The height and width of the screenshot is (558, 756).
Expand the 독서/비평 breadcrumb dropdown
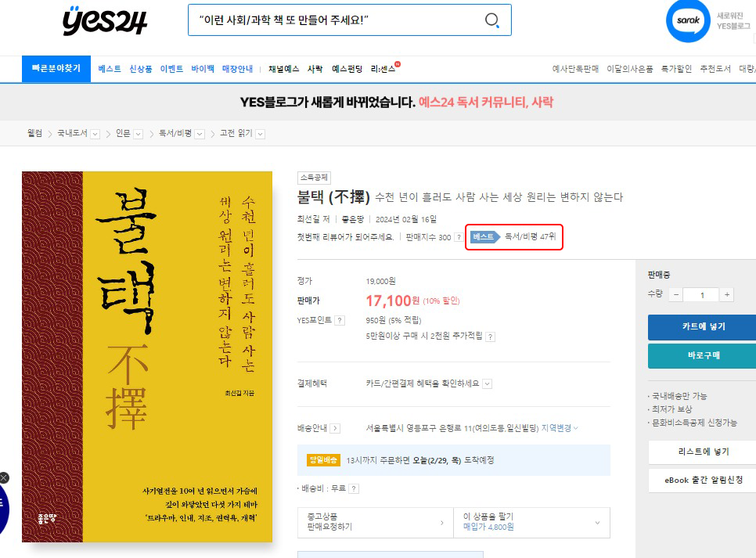click(200, 134)
